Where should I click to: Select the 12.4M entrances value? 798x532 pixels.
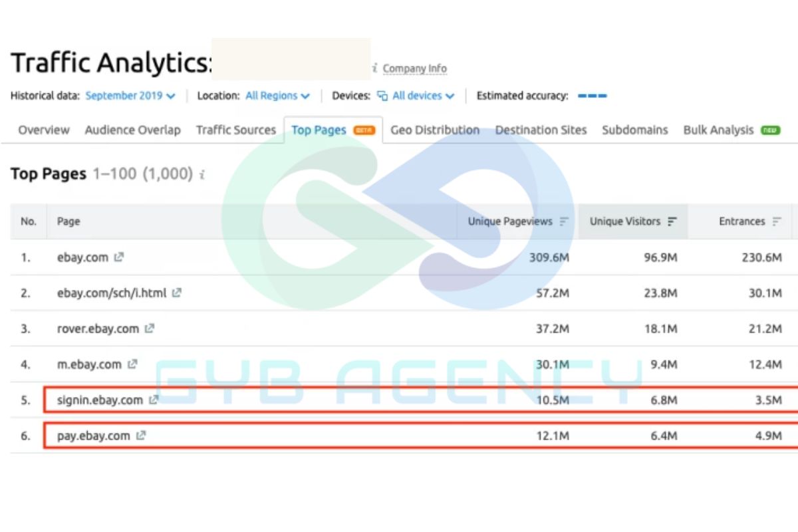click(x=765, y=364)
